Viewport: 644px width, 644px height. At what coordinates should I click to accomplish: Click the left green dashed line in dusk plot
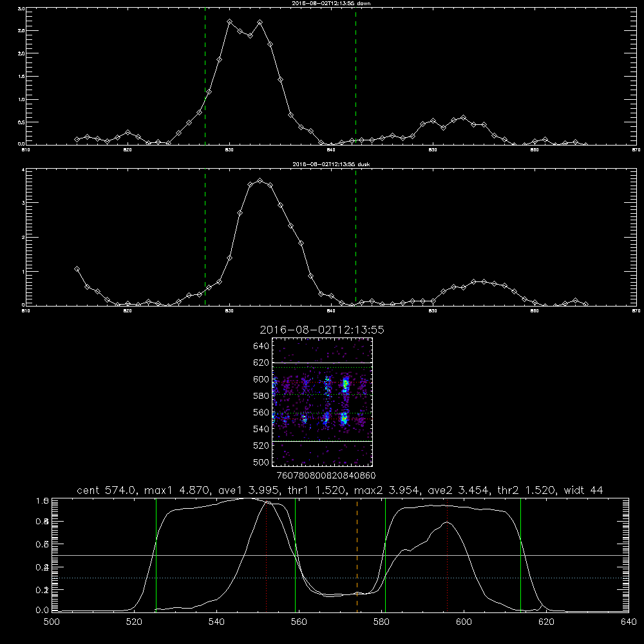click(x=205, y=238)
